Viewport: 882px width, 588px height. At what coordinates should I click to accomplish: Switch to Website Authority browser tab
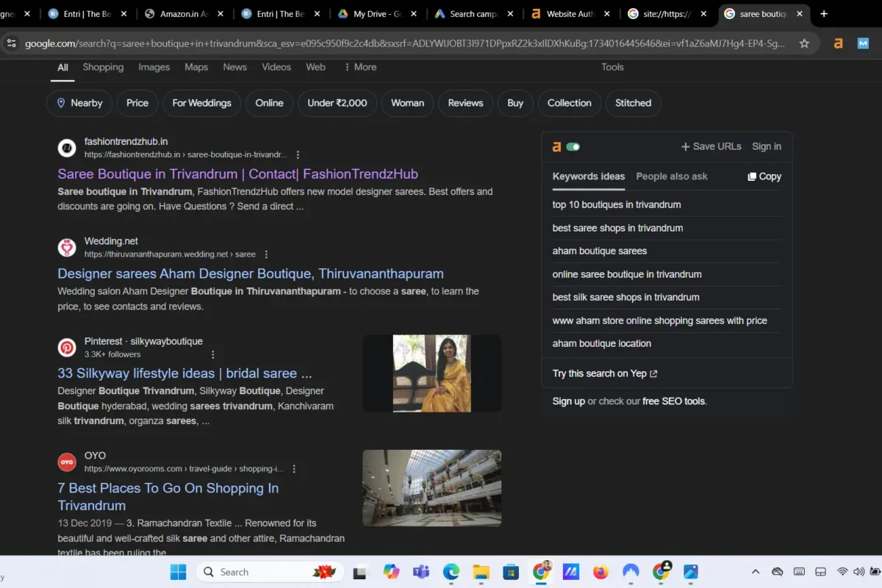point(570,14)
